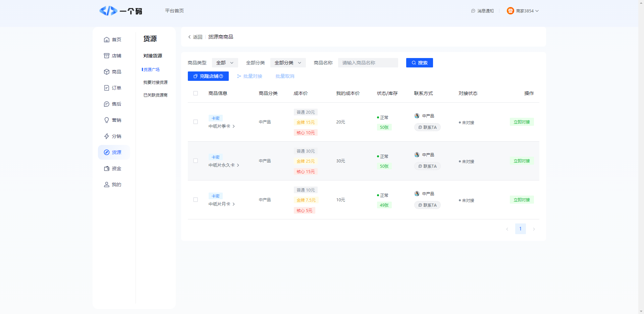644x314 pixels.
Task: Click the 首页 home icon in sidebar
Action: [x=107, y=40]
